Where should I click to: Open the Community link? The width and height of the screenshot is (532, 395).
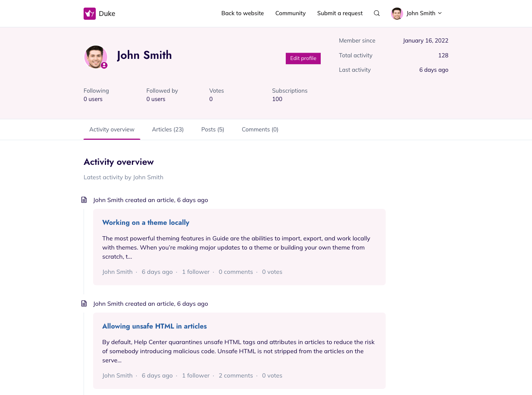tap(290, 13)
